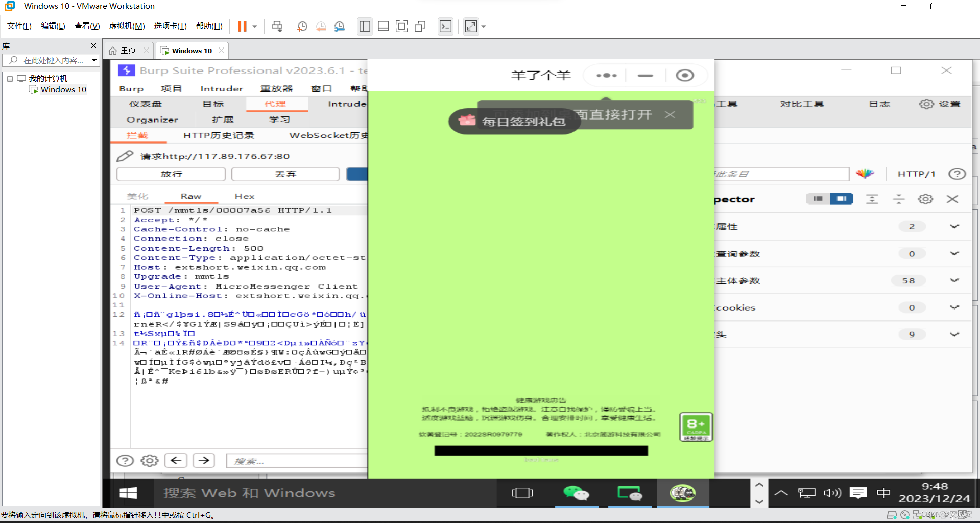Click the 每日签到礼包 gift button

pyautogui.click(x=514, y=122)
